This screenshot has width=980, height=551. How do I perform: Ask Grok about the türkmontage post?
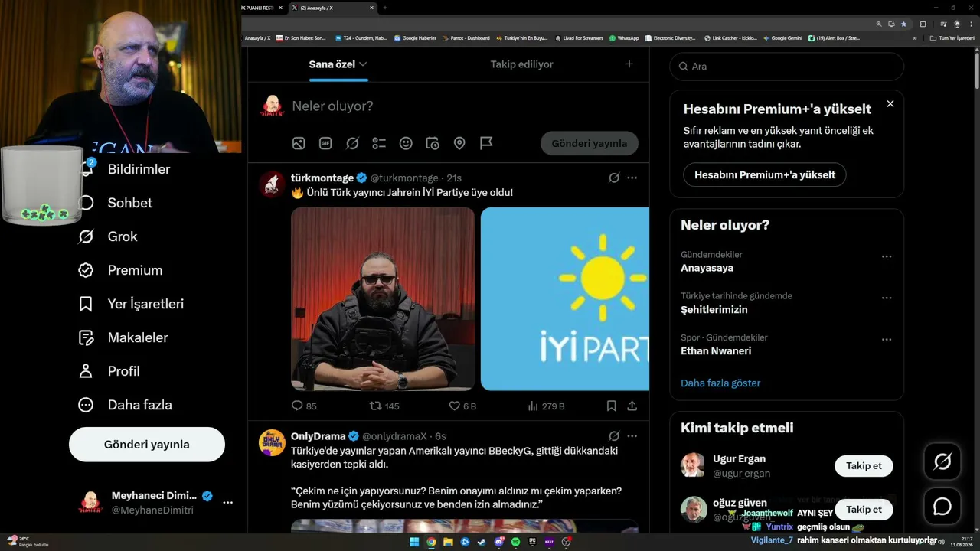(614, 178)
